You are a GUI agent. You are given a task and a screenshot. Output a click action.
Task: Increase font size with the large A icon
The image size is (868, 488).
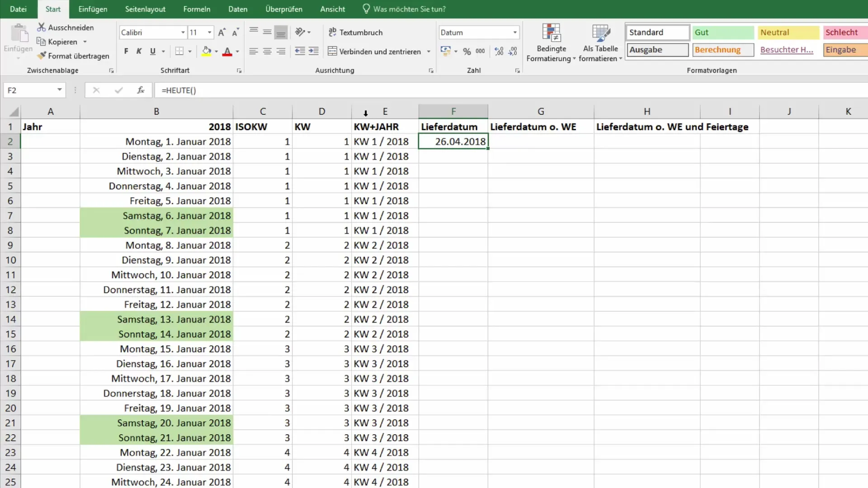pyautogui.click(x=222, y=32)
